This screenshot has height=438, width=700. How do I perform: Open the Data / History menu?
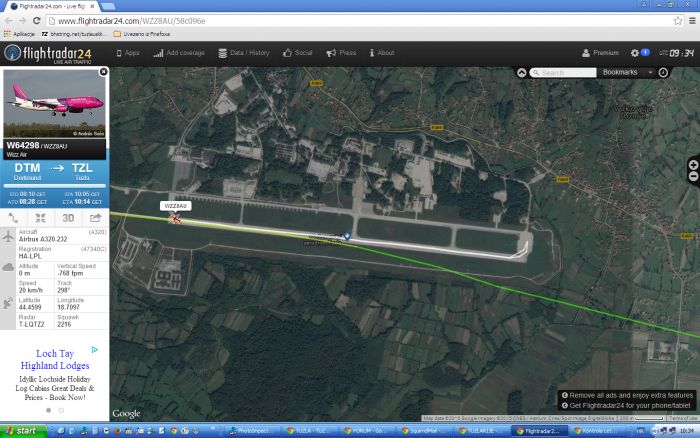244,53
